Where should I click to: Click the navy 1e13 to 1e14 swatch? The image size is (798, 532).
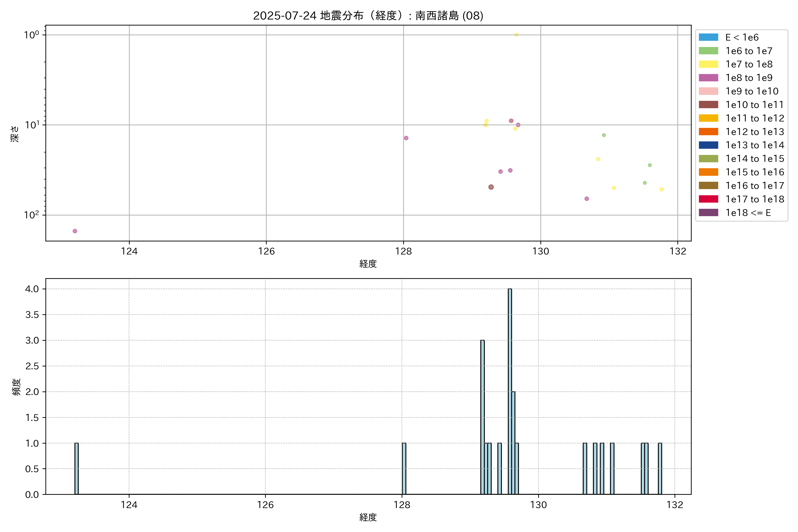[708, 145]
